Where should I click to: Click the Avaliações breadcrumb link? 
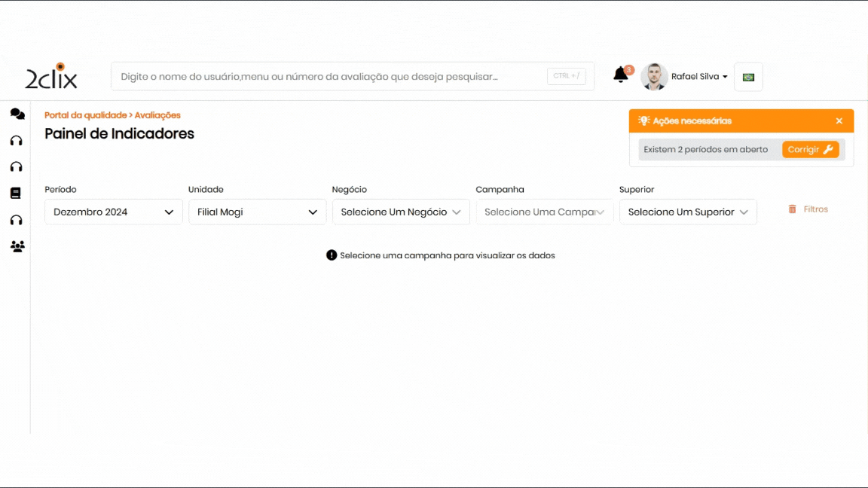coord(157,115)
